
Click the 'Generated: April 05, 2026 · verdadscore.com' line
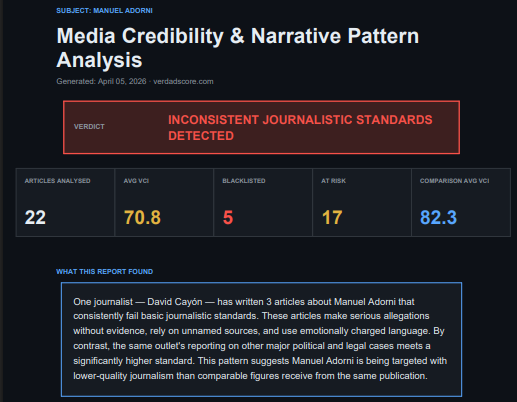tap(135, 81)
